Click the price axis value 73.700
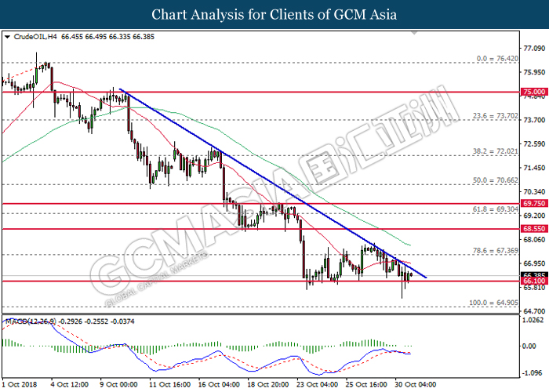 tap(534, 120)
